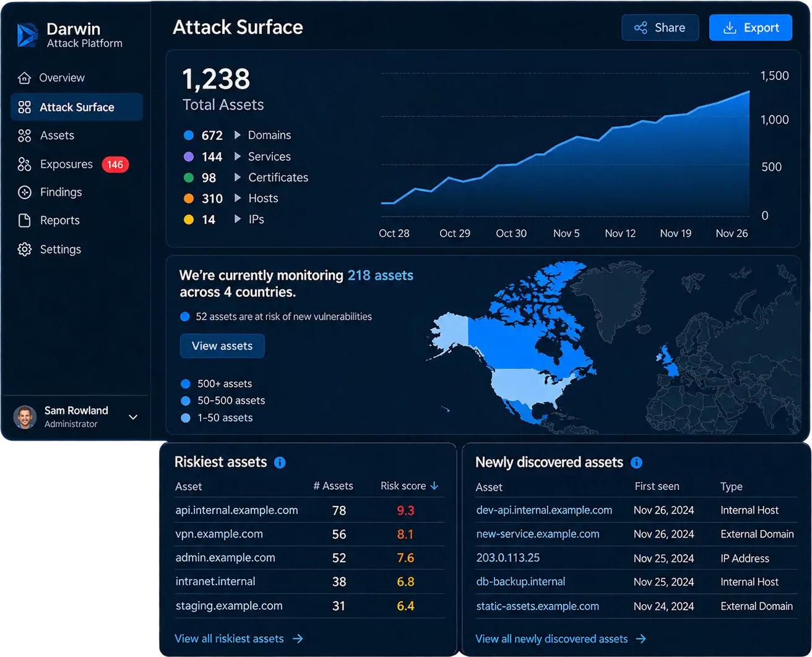
Task: Open View all newly discovered assets link
Action: (561, 639)
